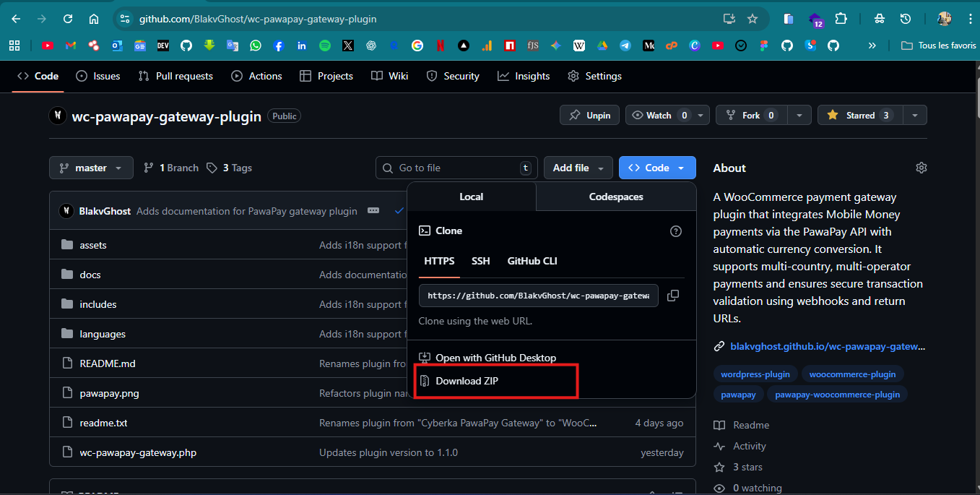Open the Pull requests tab
The width and height of the screenshot is (980, 495).
[x=175, y=76]
